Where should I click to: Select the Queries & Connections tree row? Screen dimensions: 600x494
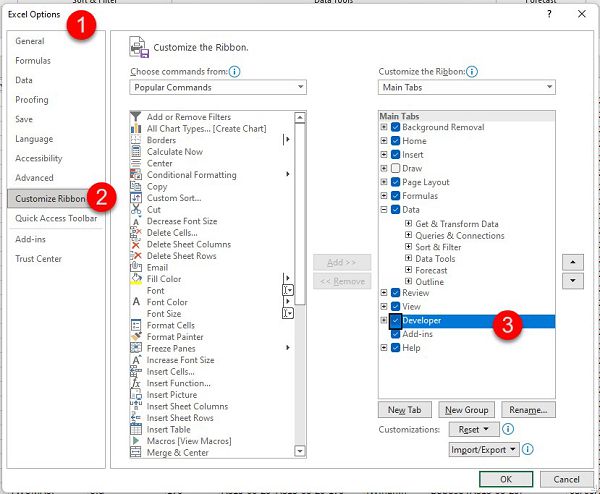(x=460, y=235)
